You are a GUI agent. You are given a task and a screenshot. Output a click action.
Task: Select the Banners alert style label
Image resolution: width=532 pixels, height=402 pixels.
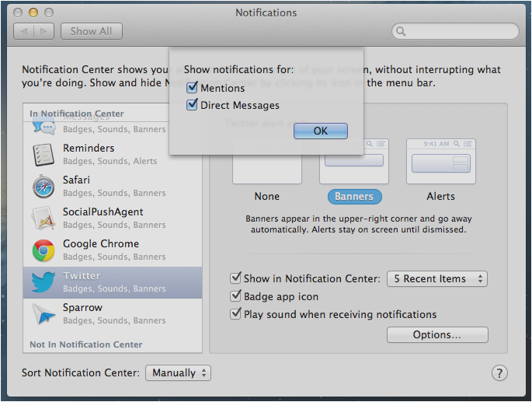point(354,197)
